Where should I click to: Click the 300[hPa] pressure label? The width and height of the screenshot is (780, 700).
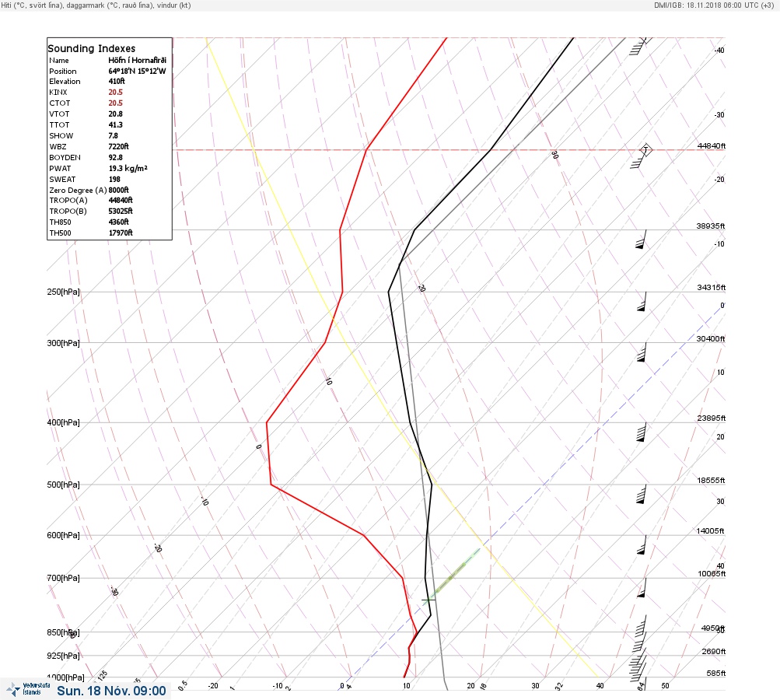coord(63,343)
